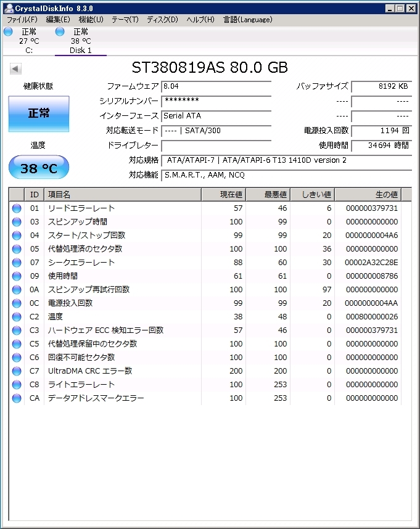Click the interface field Serial ATA

coord(216,116)
